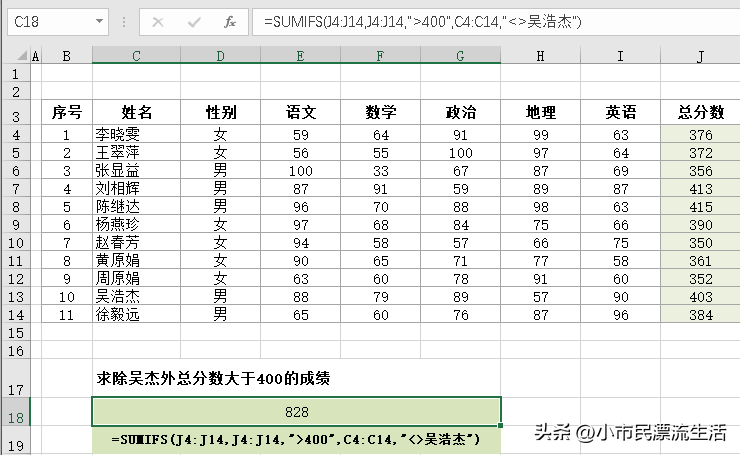Select column D header

tap(220, 56)
